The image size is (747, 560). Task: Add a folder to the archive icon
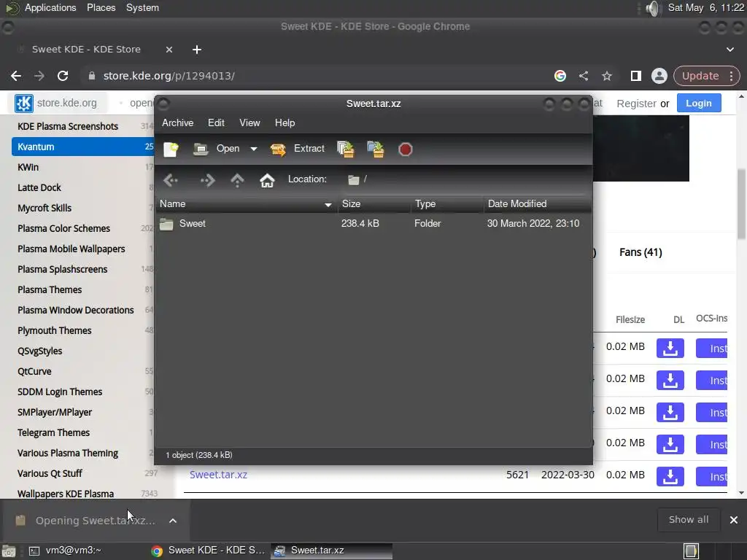(376, 149)
